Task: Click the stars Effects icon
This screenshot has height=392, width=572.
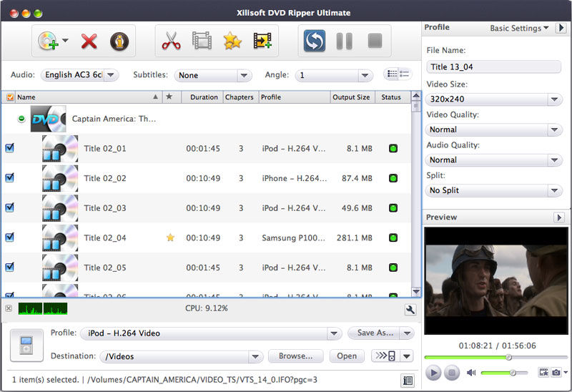Action: coord(232,41)
